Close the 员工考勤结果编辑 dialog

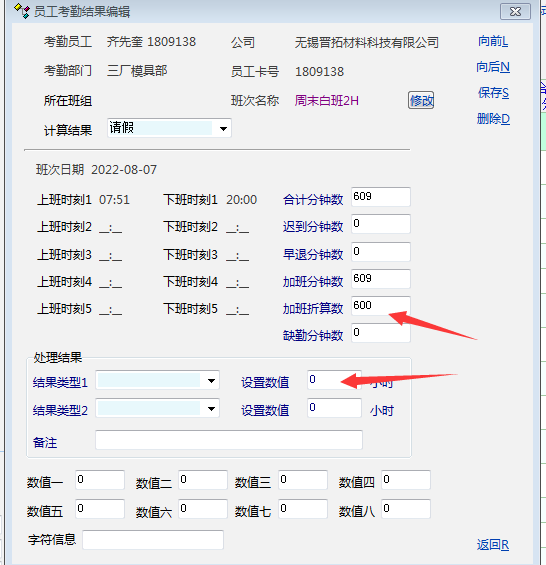pos(515,12)
